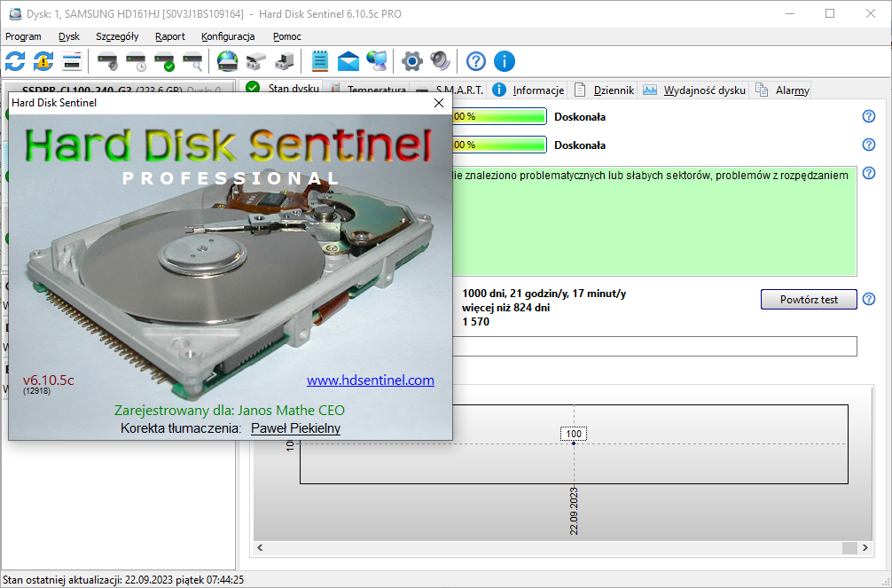Click the '1 570' value
Viewport: 892px width, 588px height.
(x=475, y=322)
